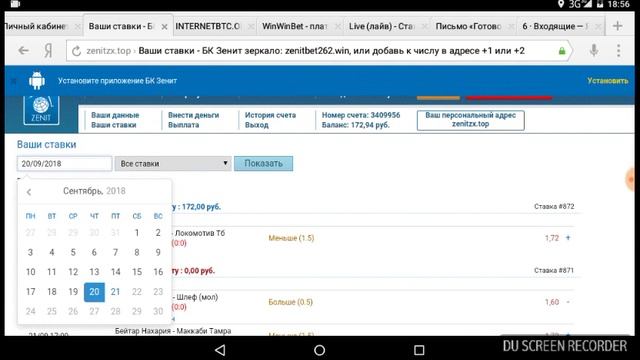Close the "Ваши ставки" tab
Image resolution: width=640 pixels, height=360 pixels.
click(x=164, y=27)
